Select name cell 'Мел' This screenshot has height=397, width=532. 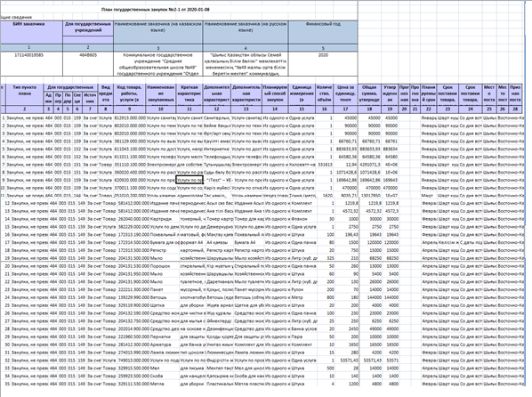click(165, 369)
